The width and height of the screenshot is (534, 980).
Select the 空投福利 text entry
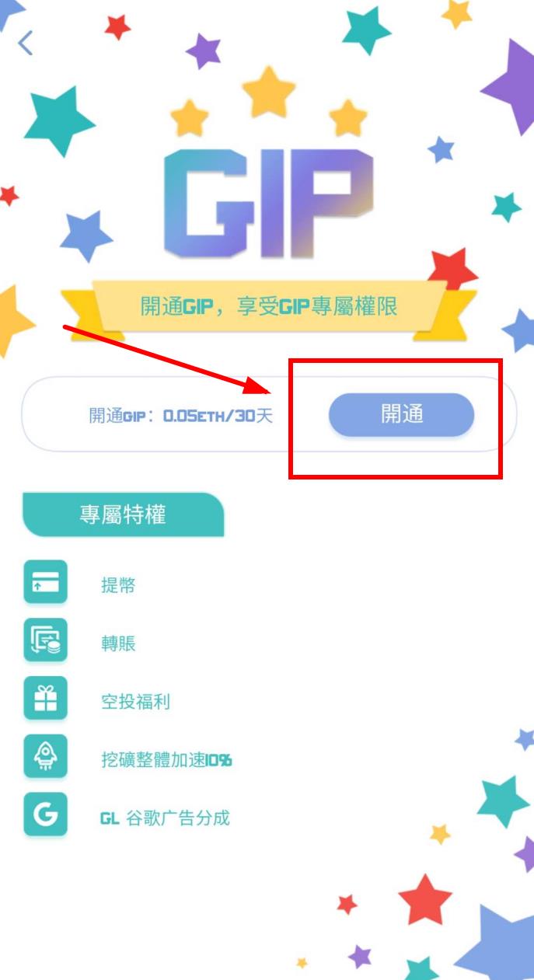point(135,703)
